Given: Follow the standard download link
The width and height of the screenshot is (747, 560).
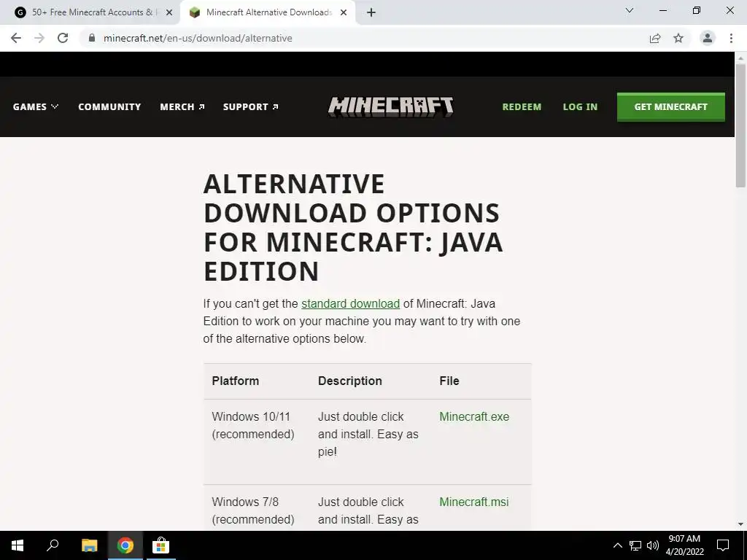Looking at the screenshot, I should point(350,304).
